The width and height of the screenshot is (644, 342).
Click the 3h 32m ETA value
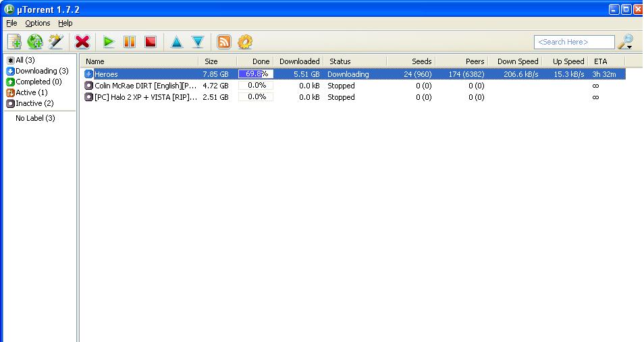tap(604, 74)
